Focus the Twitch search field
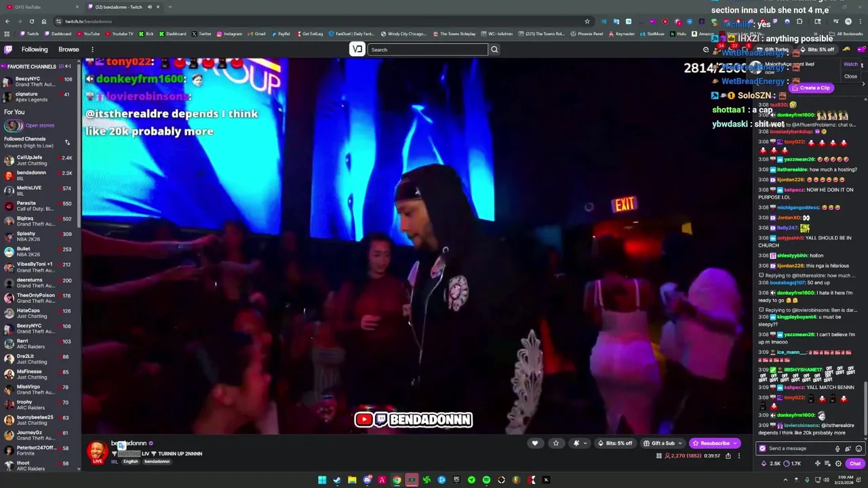The width and height of the screenshot is (868, 488). pyautogui.click(x=427, y=49)
